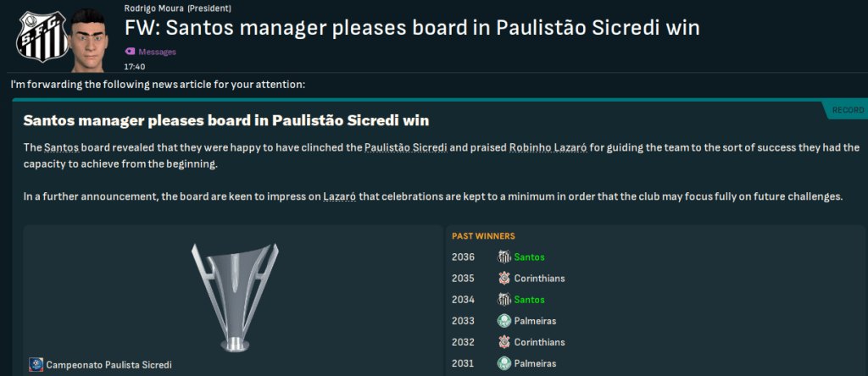The image size is (868, 376).
Task: Click the Santos crest for 2036 winner
Action: pos(504,257)
